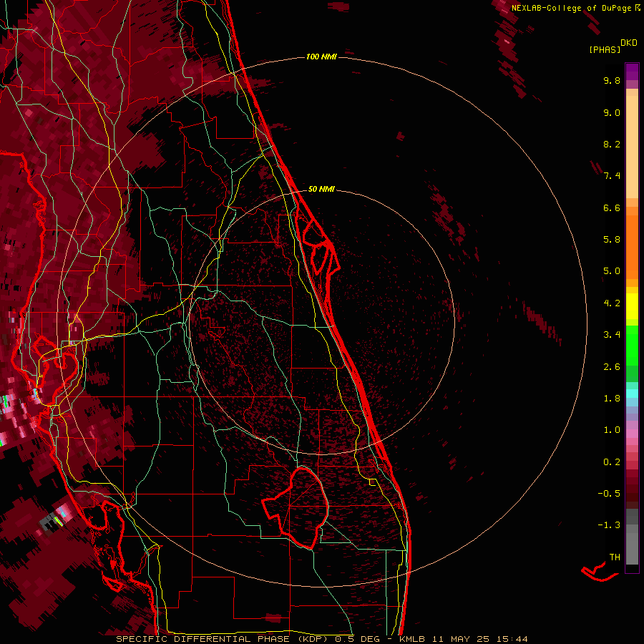Viewport: 644px width, 644px height.
Task: Click the 100 NMI range ring label
Action: 321,57
